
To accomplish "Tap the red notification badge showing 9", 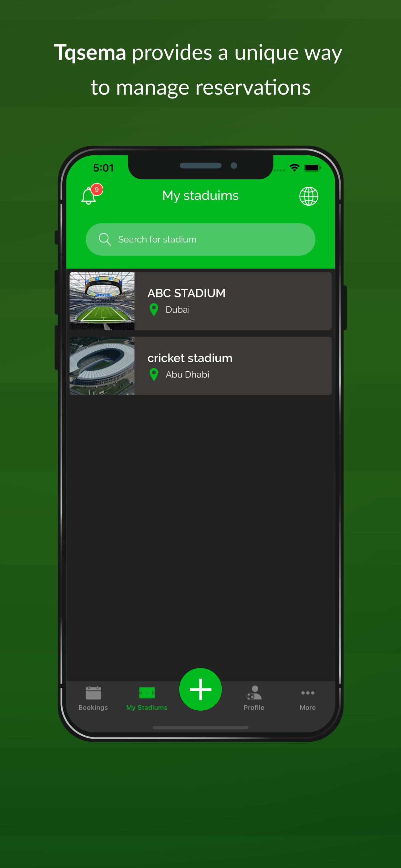I will (x=97, y=190).
